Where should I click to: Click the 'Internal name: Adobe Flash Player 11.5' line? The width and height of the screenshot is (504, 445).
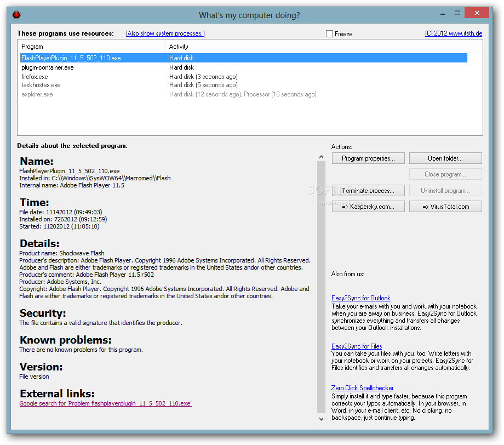tap(72, 186)
